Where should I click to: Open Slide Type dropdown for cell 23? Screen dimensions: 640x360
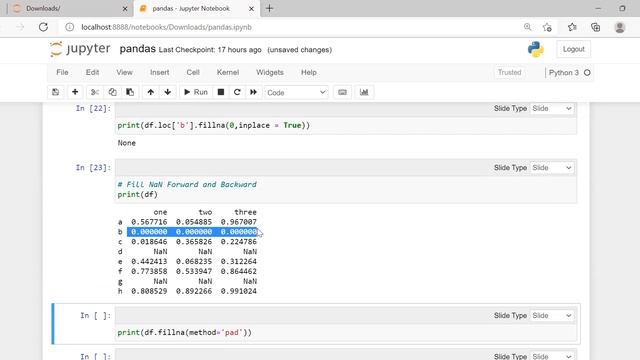(x=551, y=168)
